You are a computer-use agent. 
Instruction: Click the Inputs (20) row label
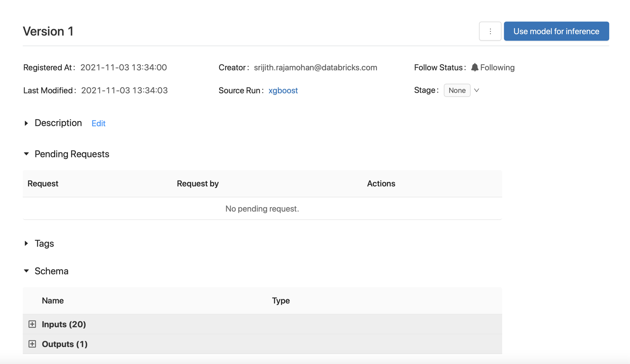tap(64, 324)
